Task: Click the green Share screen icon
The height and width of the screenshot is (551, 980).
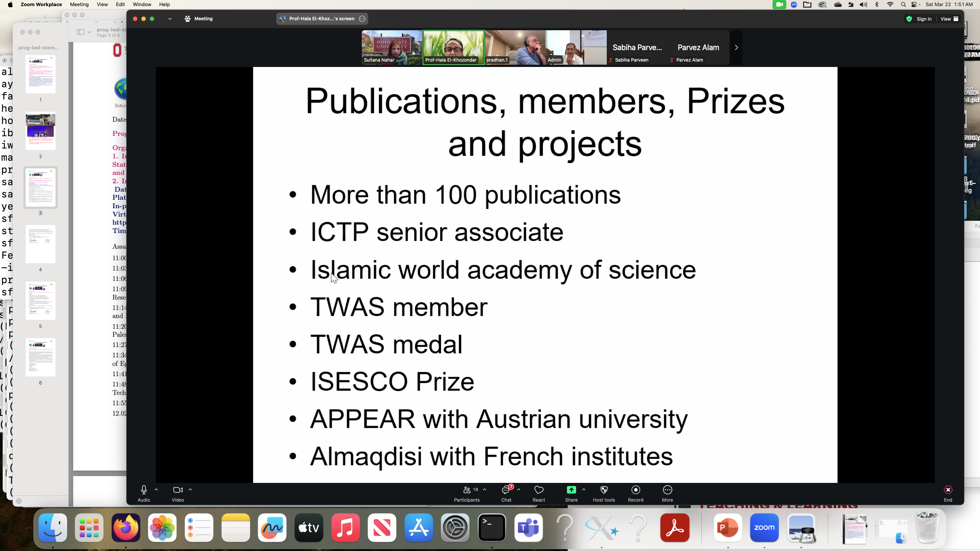Action: (571, 490)
